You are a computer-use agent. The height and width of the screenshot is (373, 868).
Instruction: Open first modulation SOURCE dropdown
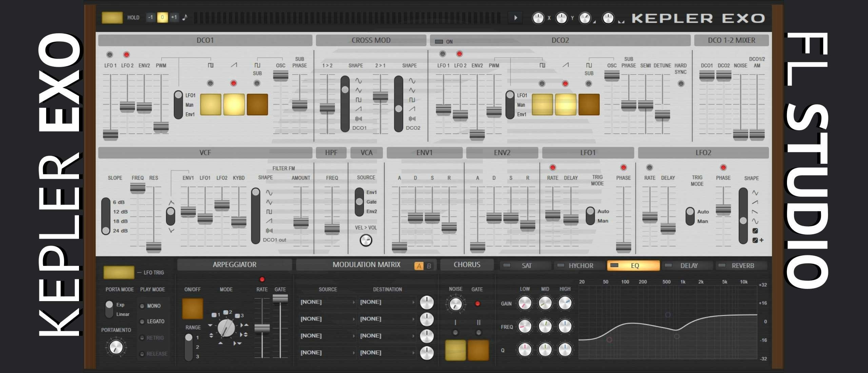coord(328,302)
